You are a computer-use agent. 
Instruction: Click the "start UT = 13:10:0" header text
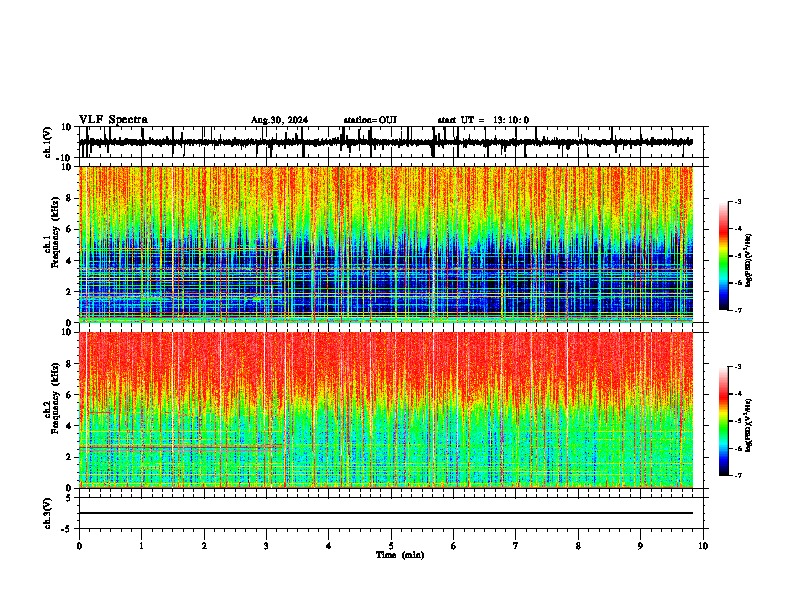[483, 120]
